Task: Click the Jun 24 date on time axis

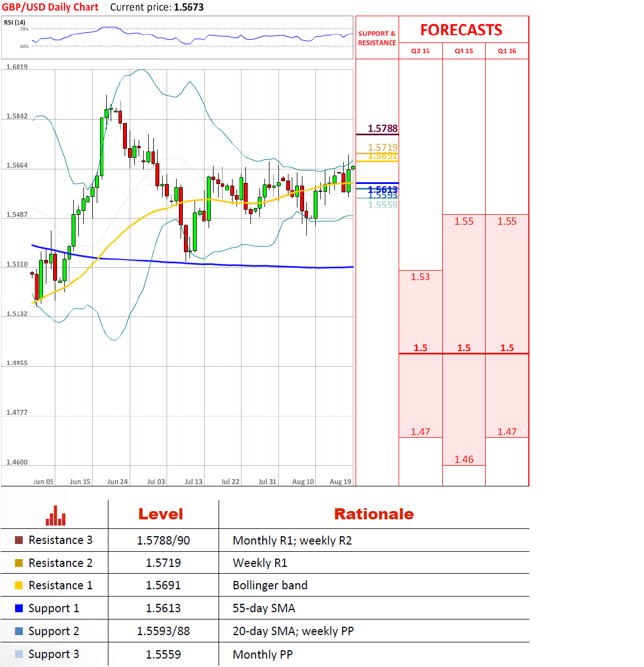Action: click(x=117, y=481)
